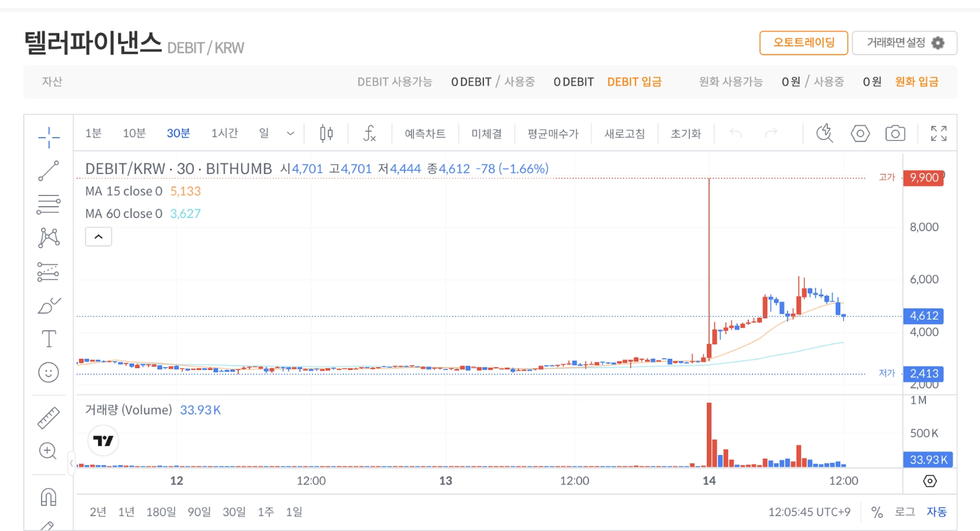Expand the collapsed left drawing toolbar handle
980x531 pixels.
71,464
